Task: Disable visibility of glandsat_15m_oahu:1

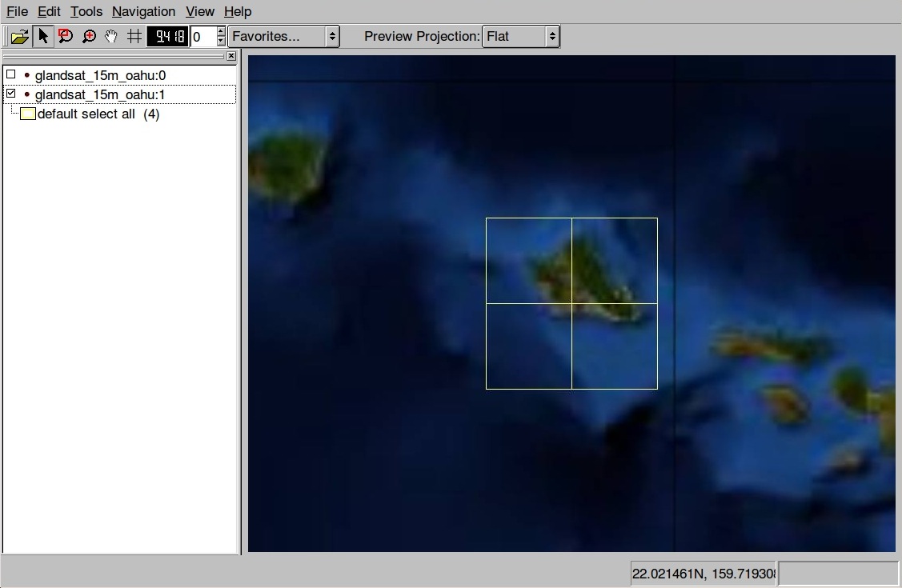Action: point(10,94)
